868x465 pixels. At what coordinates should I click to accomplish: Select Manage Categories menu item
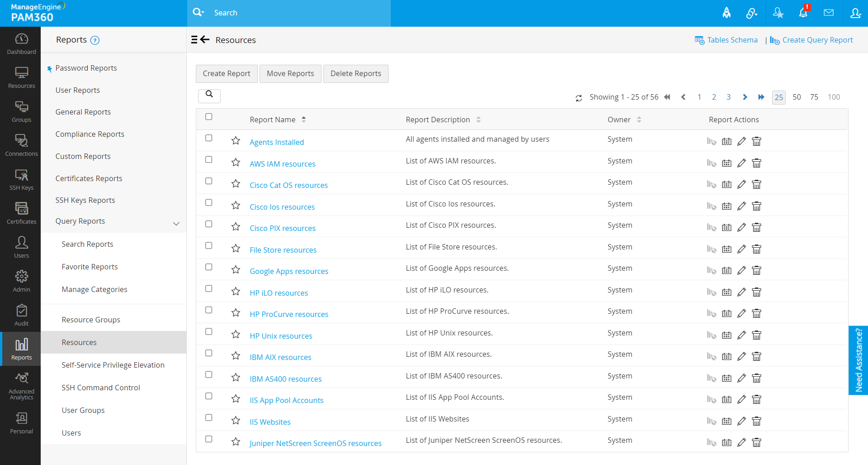[94, 289]
